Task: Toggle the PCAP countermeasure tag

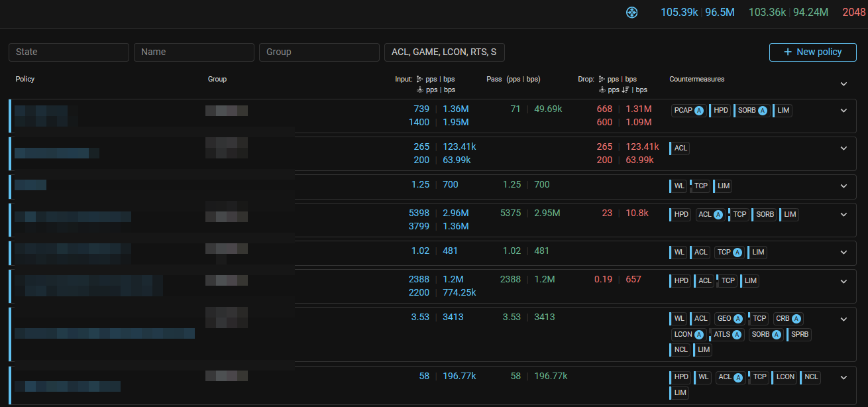Action: click(x=682, y=111)
